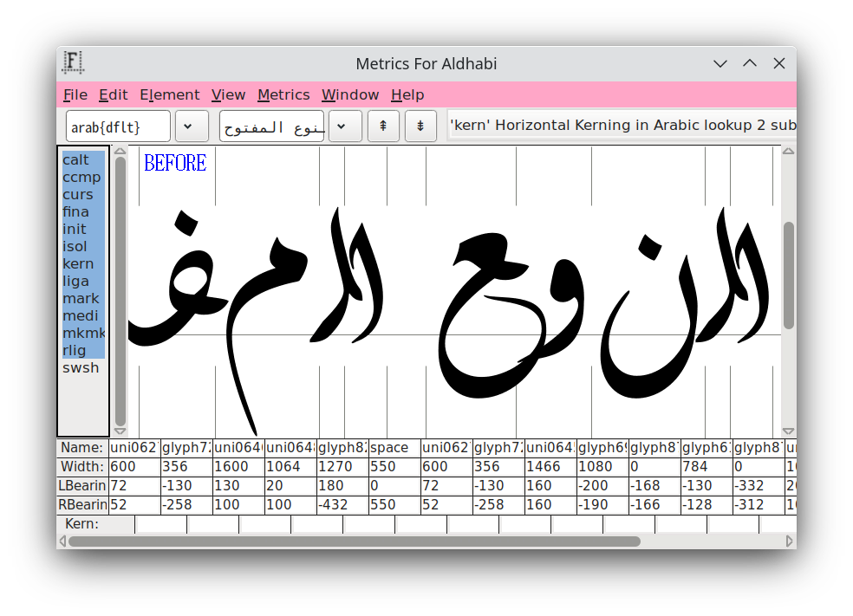Open the File menu
This screenshot has width=853, height=616.
tap(75, 94)
